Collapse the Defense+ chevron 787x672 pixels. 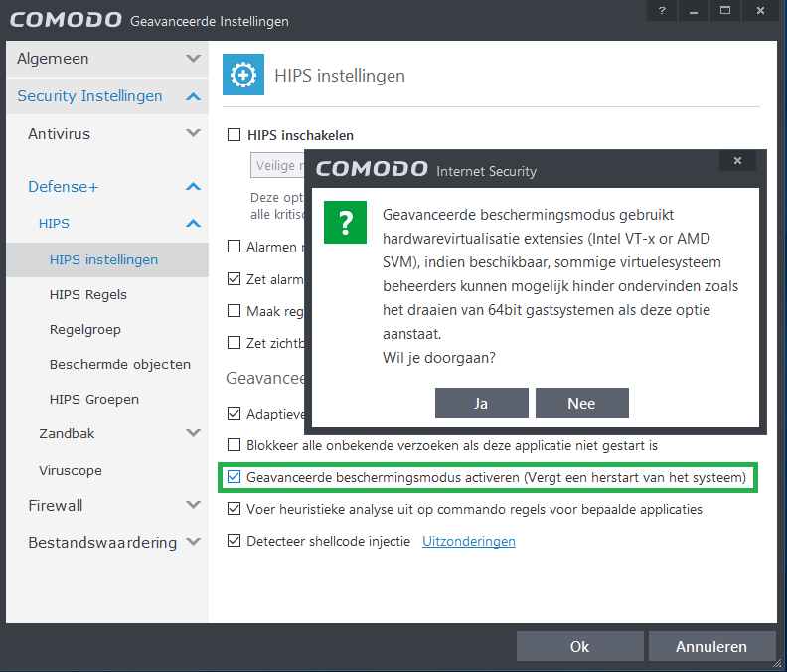tap(193, 186)
